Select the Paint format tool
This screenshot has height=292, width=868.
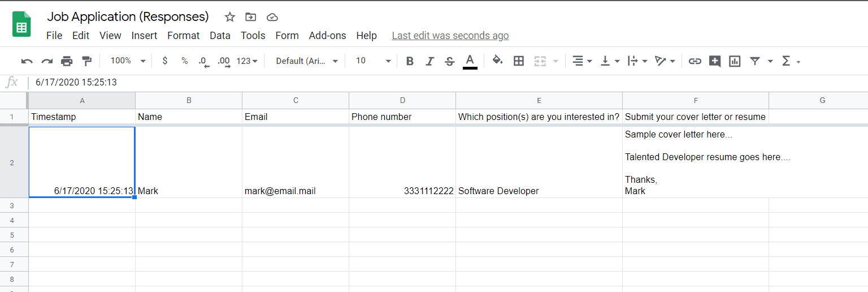(x=86, y=61)
